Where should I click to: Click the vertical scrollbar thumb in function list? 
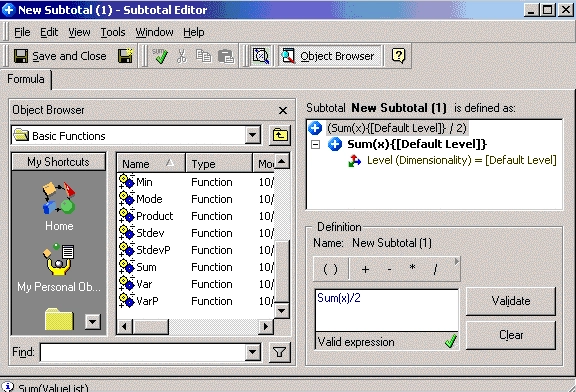point(282,271)
